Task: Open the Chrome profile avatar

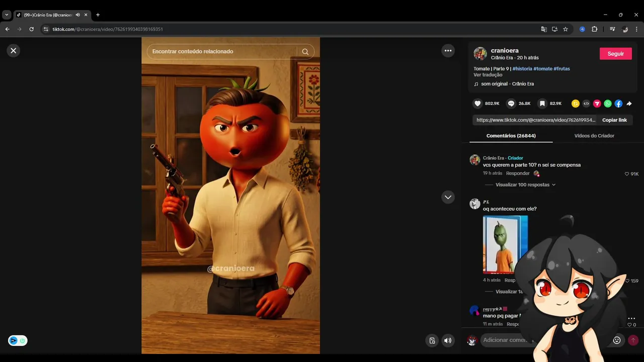Action: (x=625, y=29)
